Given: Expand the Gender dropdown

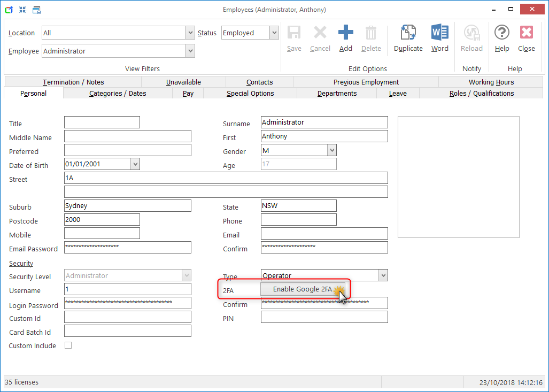Looking at the screenshot, I should click(332, 150).
